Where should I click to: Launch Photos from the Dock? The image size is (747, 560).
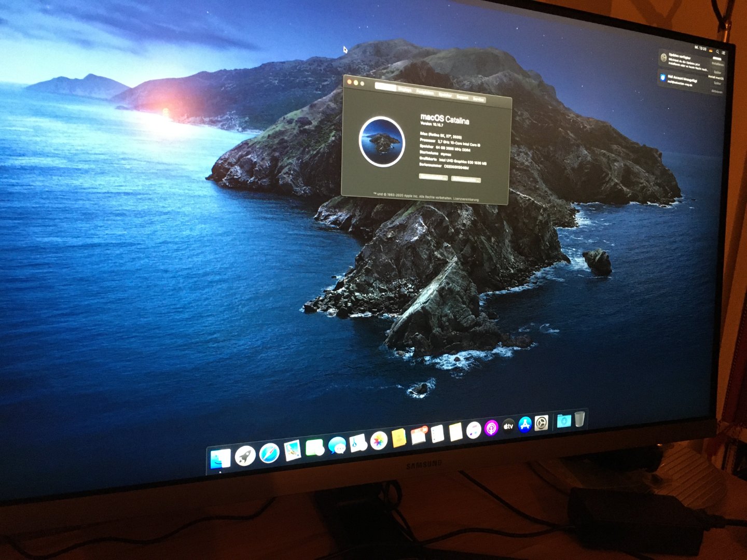coord(379,441)
